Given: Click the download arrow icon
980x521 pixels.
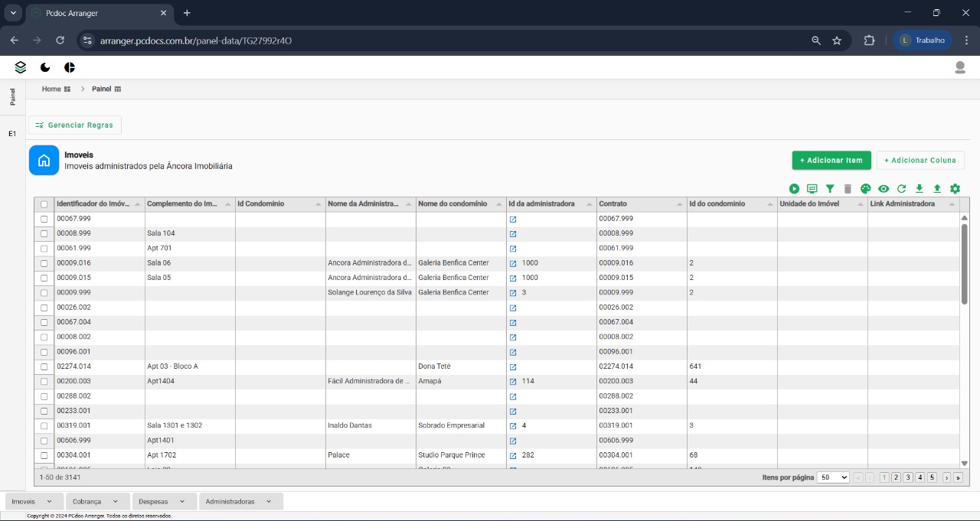Looking at the screenshot, I should point(919,189).
